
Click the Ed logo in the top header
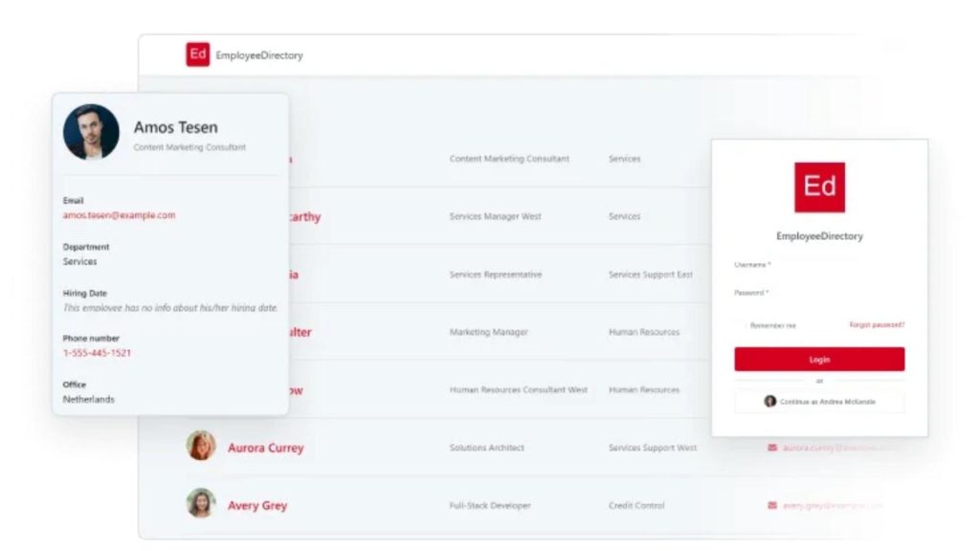(197, 55)
